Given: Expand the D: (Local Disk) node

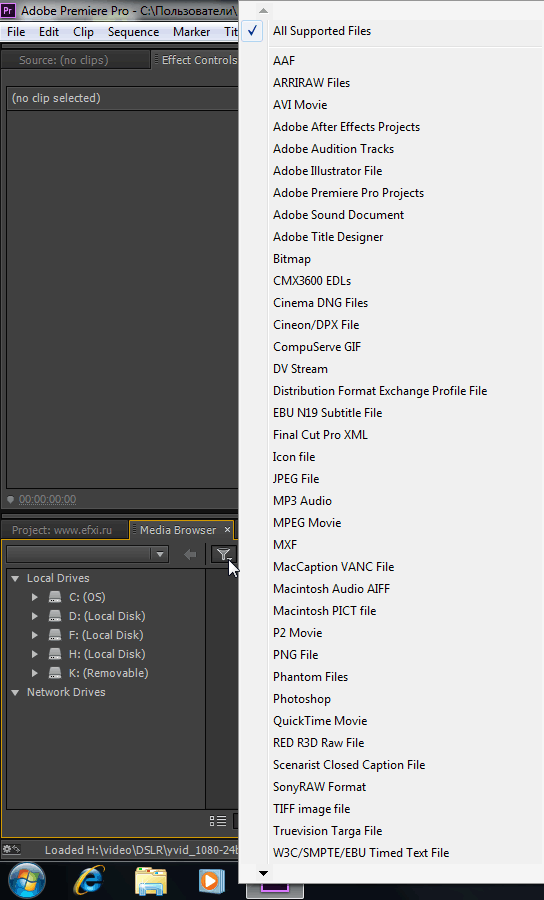Looking at the screenshot, I should (35, 616).
